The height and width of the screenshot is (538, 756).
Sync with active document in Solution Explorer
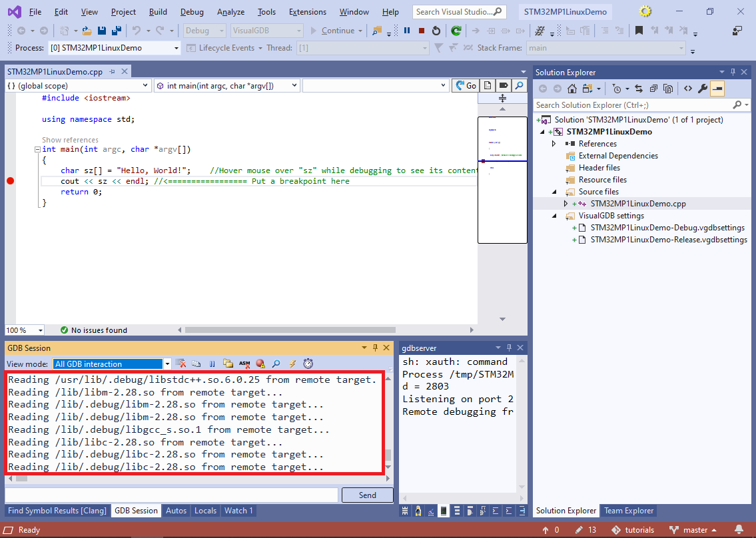click(639, 89)
